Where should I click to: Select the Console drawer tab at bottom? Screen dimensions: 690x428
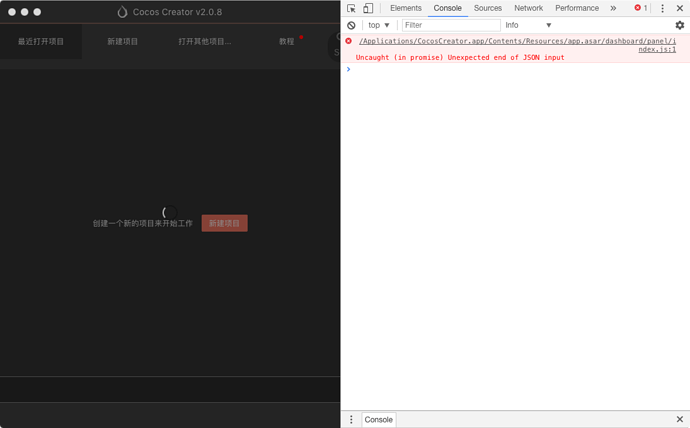pyautogui.click(x=378, y=419)
